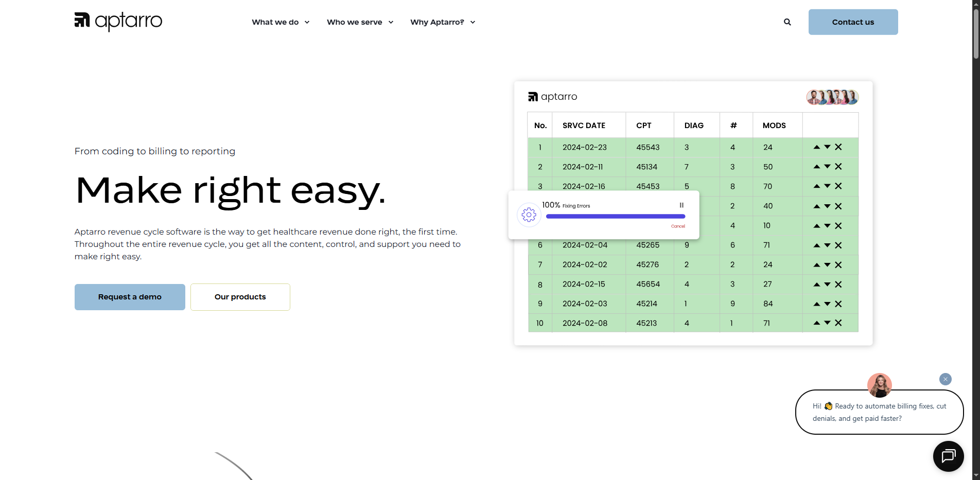This screenshot has height=480, width=980.
Task: Open the site search icon
Action: coord(787,22)
